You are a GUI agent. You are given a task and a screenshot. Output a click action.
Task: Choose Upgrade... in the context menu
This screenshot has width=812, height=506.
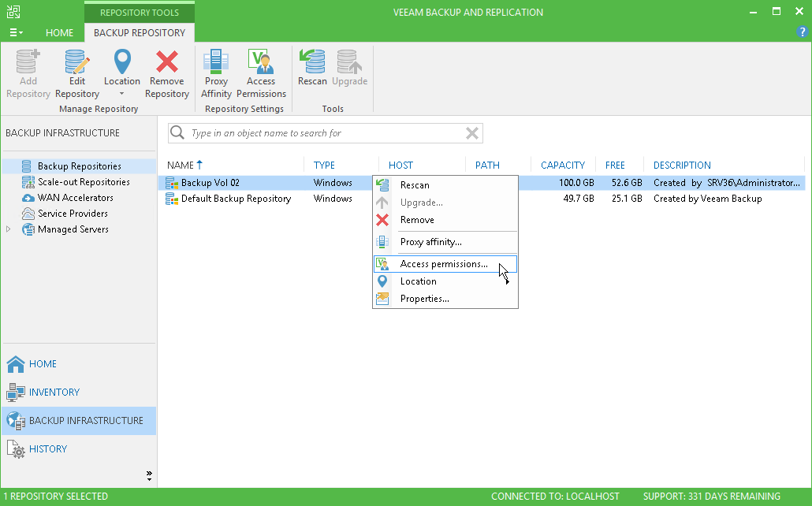445,203
